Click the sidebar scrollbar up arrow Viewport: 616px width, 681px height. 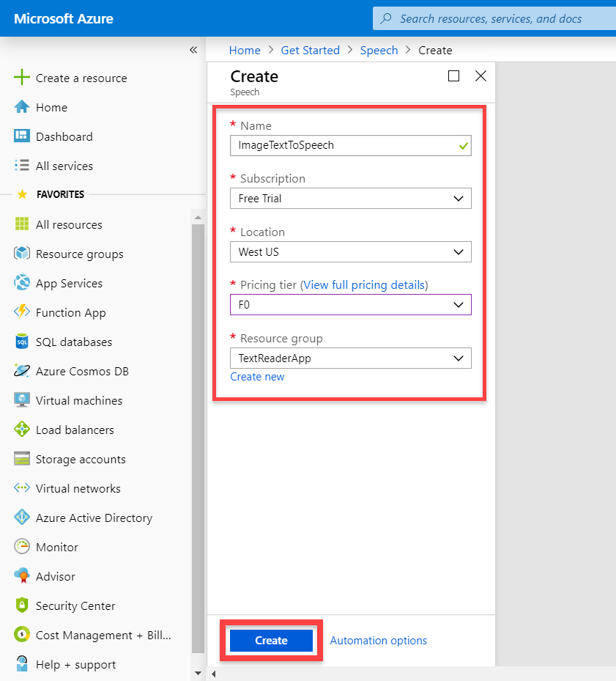198,217
